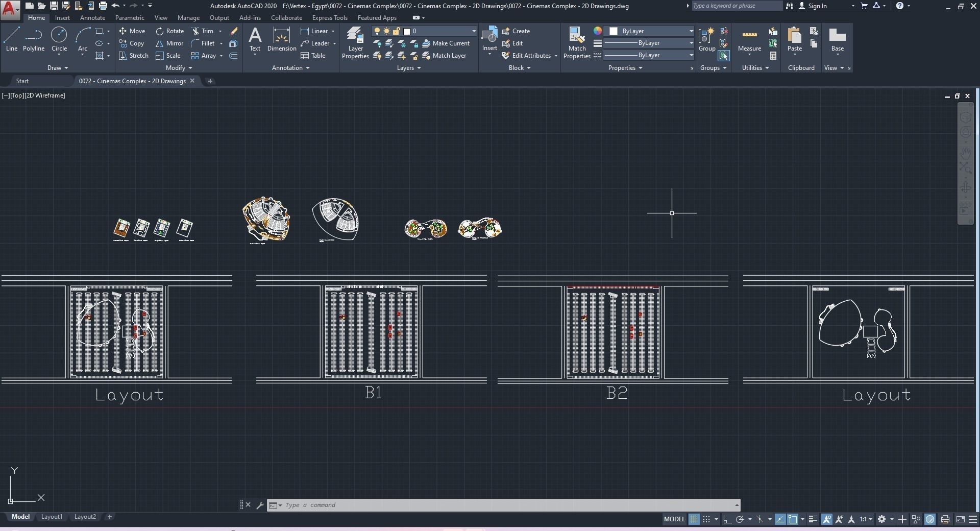980x531 pixels.
Task: Switch to the Express Tools tab
Action: pyautogui.click(x=330, y=18)
